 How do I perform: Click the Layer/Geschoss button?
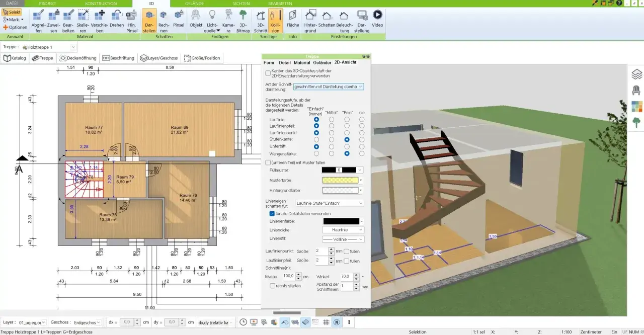pyautogui.click(x=158, y=58)
